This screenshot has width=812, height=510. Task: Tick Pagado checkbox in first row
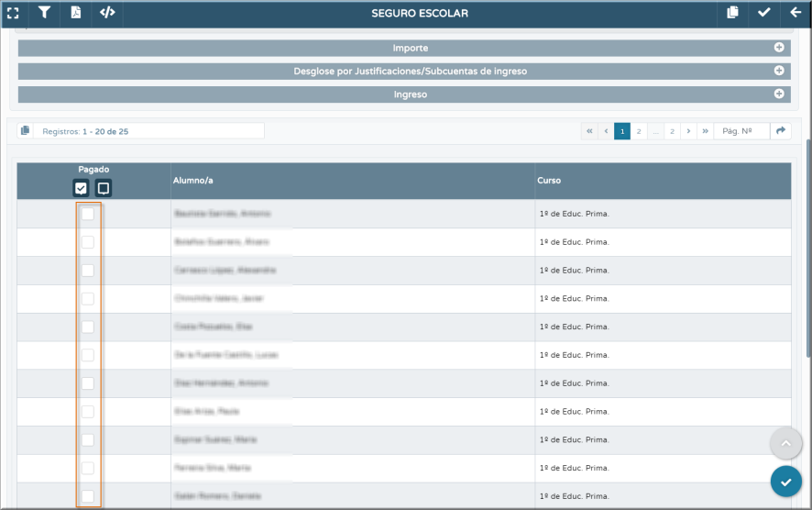point(88,214)
